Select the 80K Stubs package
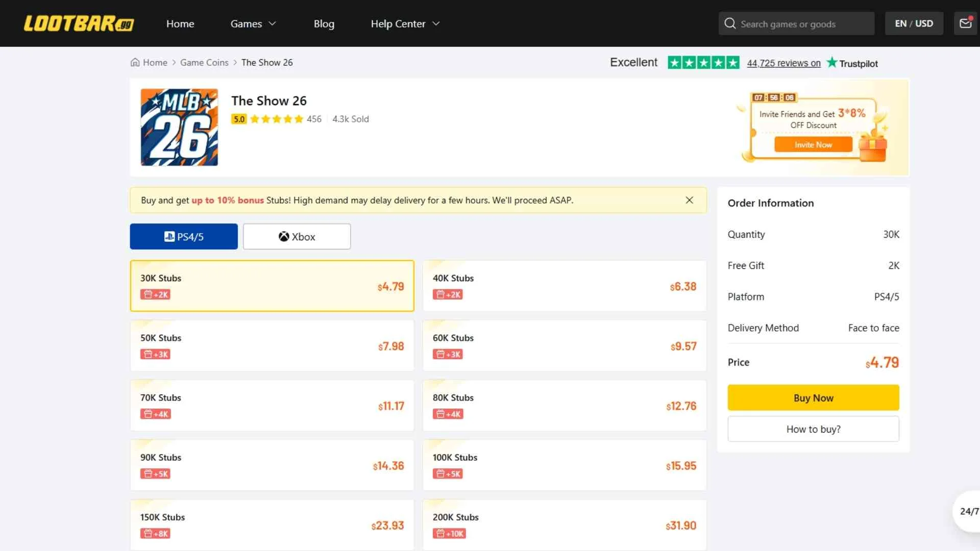The image size is (980, 551). click(x=565, y=405)
